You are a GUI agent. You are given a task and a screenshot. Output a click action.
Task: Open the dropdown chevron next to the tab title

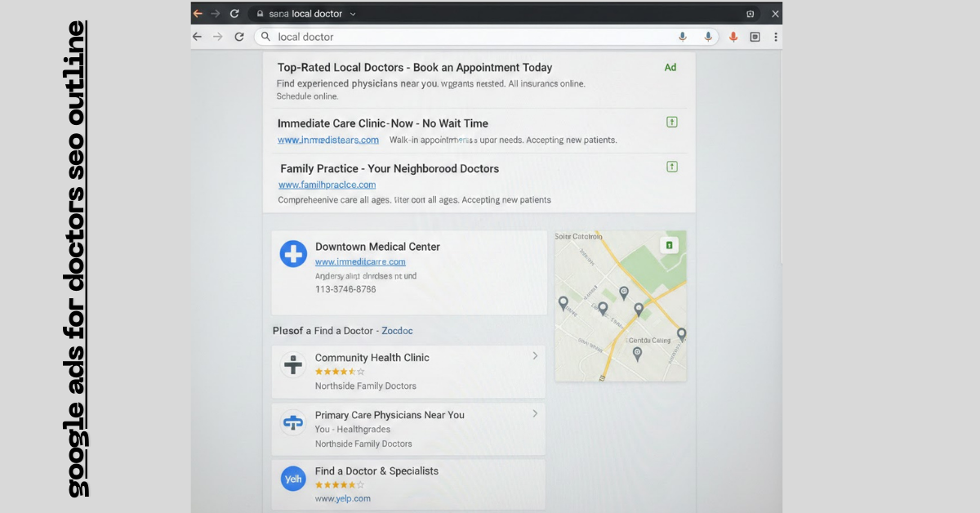[353, 13]
